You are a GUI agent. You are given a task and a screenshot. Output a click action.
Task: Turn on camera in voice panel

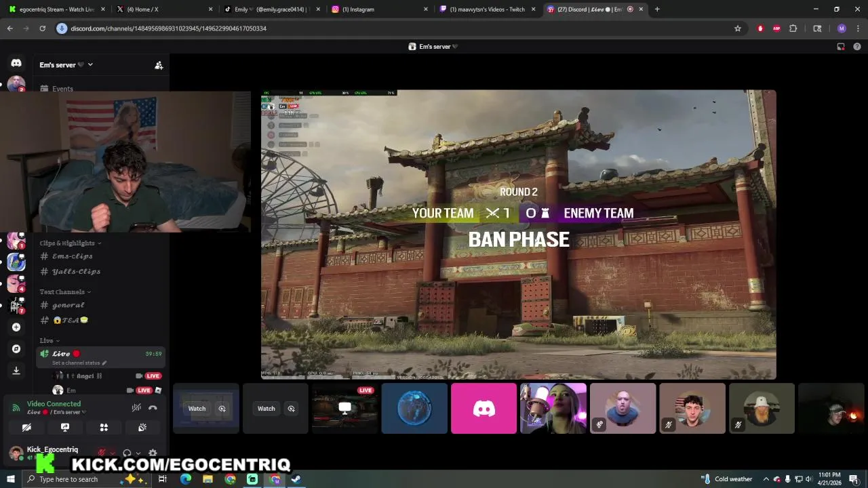[26, 428]
